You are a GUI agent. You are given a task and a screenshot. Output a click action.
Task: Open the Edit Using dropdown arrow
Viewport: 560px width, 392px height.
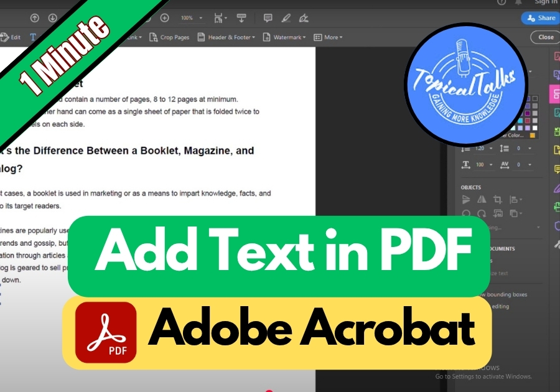tap(538, 227)
